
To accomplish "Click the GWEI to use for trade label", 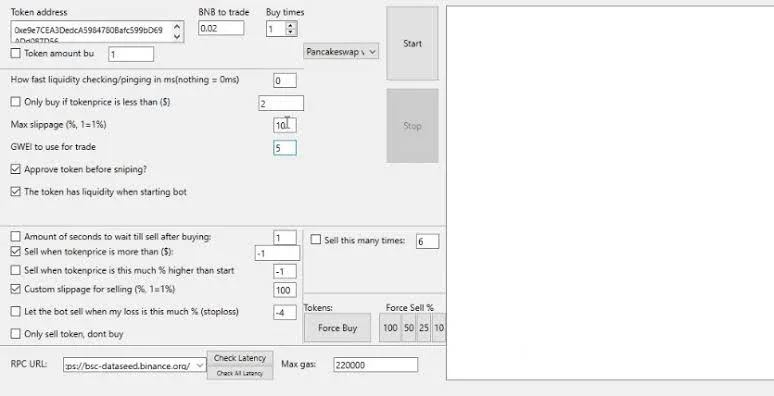I will point(53,147).
